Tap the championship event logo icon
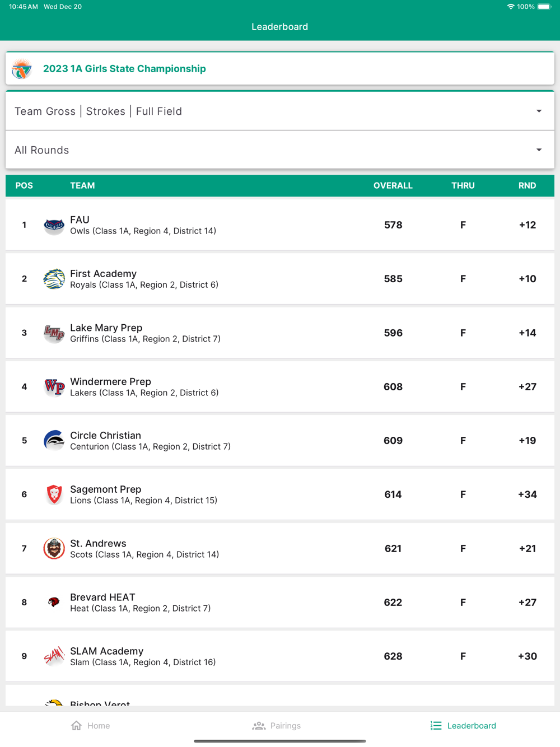 (22, 69)
